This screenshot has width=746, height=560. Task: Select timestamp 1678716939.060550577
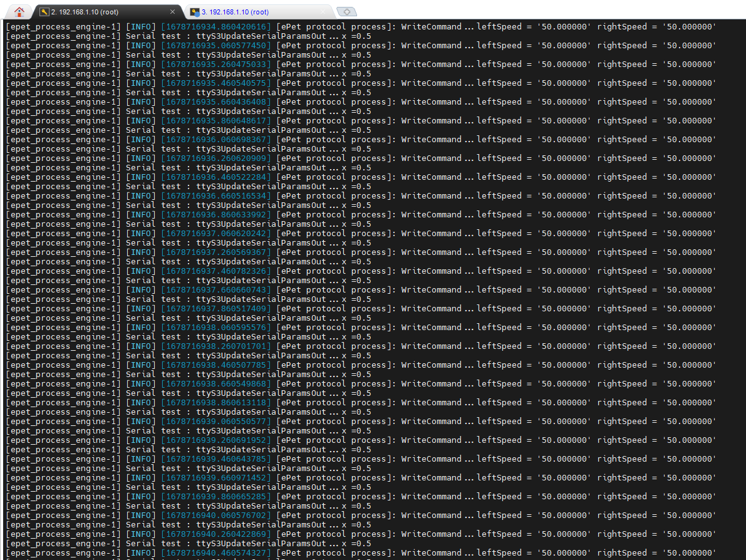[x=216, y=422]
